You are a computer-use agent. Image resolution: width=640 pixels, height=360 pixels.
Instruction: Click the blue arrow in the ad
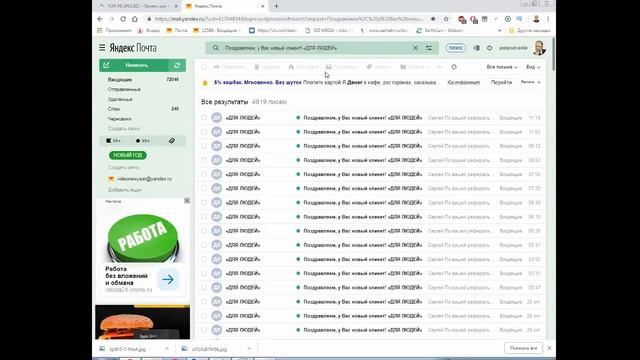(168, 280)
